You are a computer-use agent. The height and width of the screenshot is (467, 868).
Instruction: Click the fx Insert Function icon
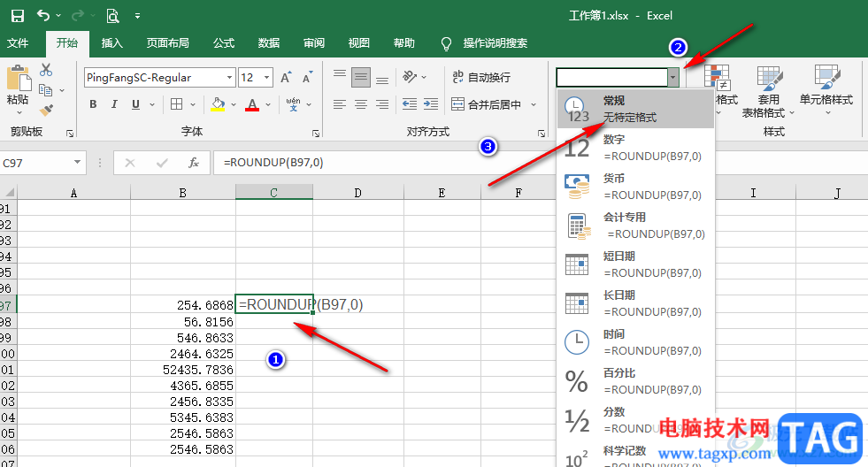coord(194,163)
